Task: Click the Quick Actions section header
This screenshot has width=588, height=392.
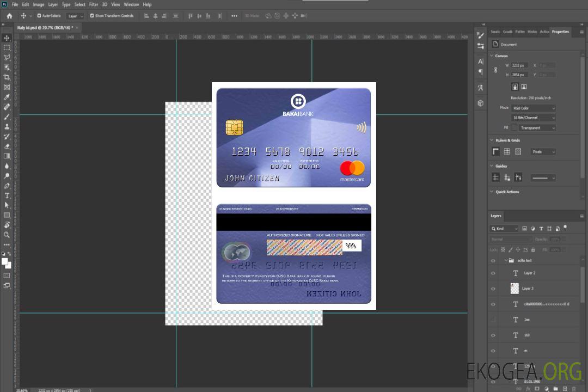Action: [507, 192]
